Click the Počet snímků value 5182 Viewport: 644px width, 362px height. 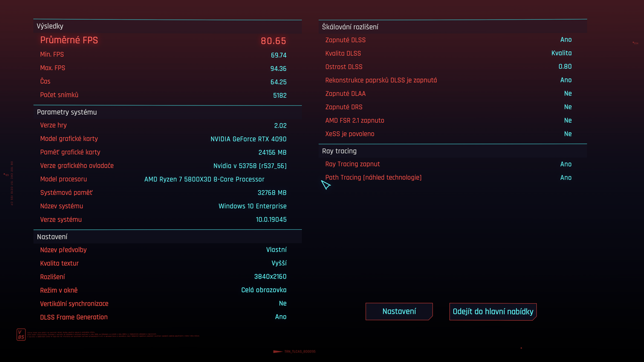pos(280,96)
